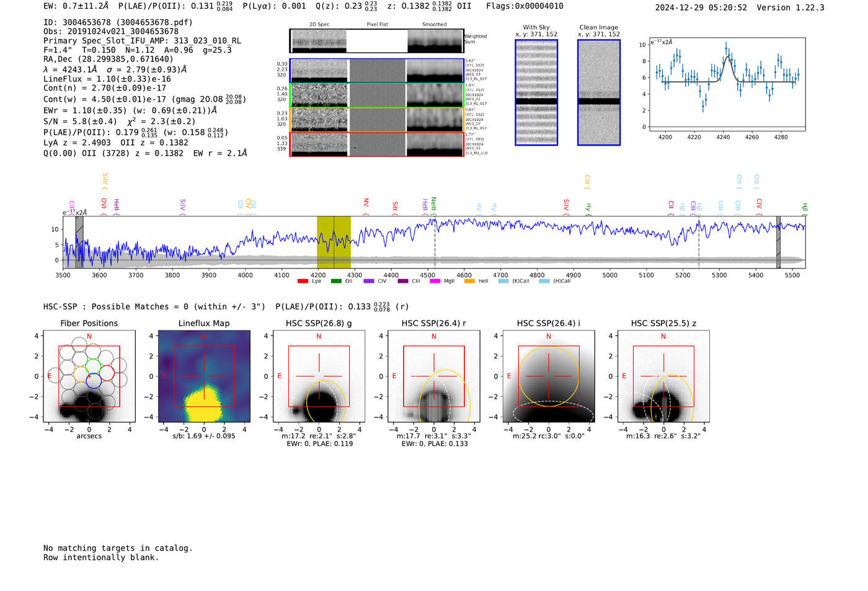Click the EWr: 0, PLAE: 0.119 caption
Image resolution: width=868 pixels, height=591 pixels.
(x=319, y=443)
